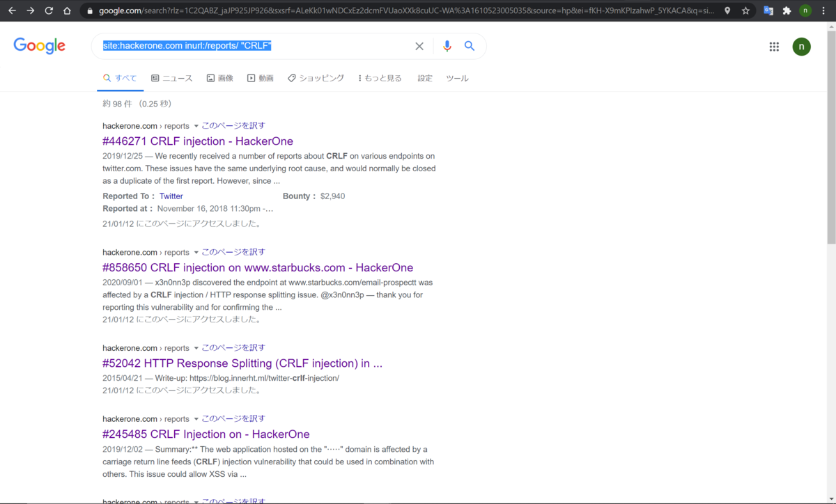The height and width of the screenshot is (504, 836).
Task: Open result #52042 HTTP Response Splitting
Action: point(242,363)
